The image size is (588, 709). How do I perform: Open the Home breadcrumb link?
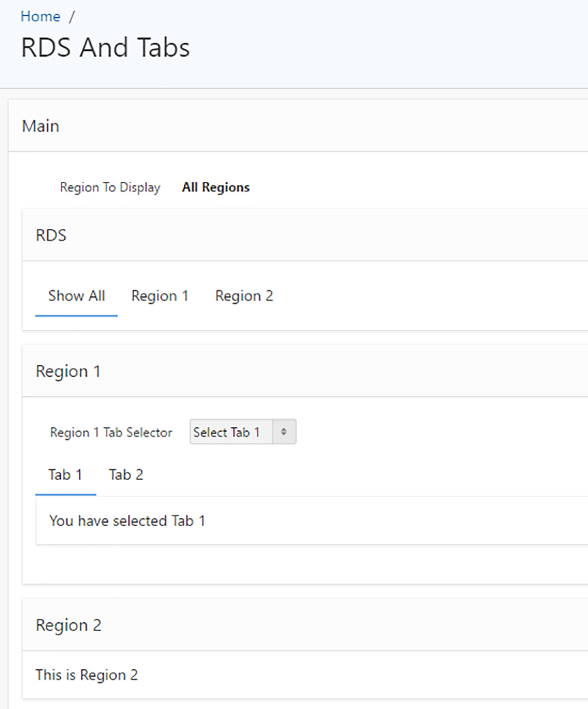pos(40,16)
